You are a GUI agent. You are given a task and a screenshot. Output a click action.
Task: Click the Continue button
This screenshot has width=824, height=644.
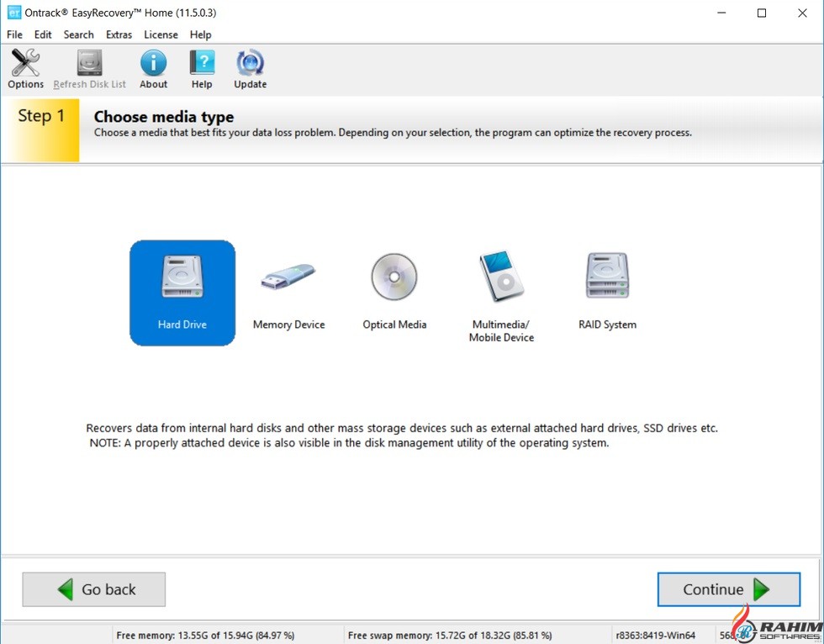click(729, 589)
